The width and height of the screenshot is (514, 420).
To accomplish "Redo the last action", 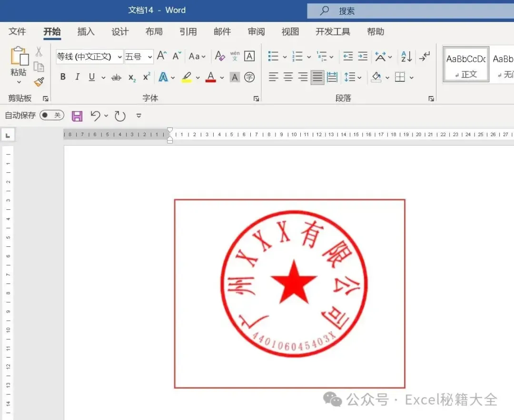I will pyautogui.click(x=120, y=116).
